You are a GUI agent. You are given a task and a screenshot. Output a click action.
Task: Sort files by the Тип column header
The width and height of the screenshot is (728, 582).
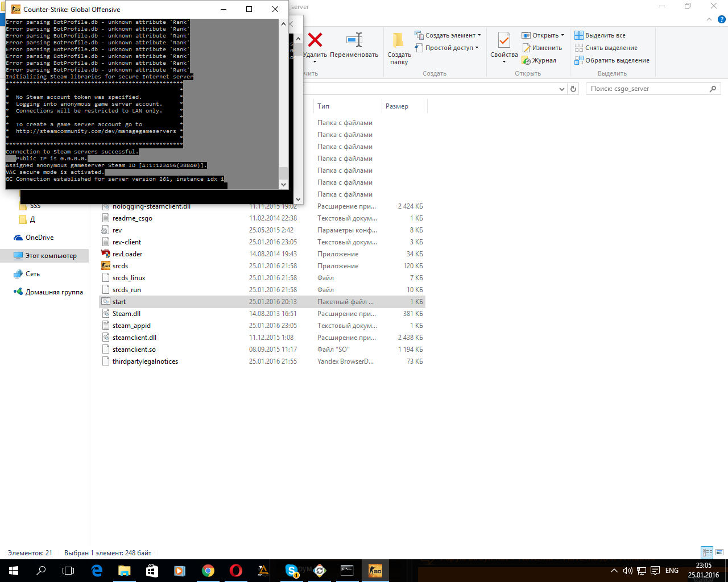point(348,106)
